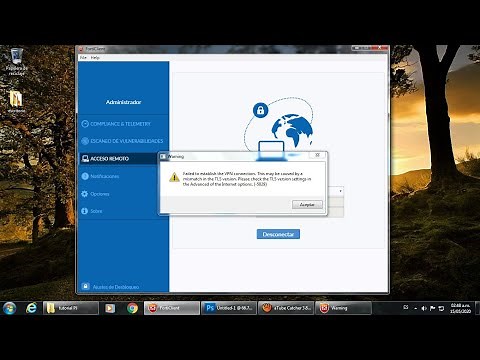Click the warning triangle icon in dialog
Screen dimensions: 480x360
click(x=174, y=177)
